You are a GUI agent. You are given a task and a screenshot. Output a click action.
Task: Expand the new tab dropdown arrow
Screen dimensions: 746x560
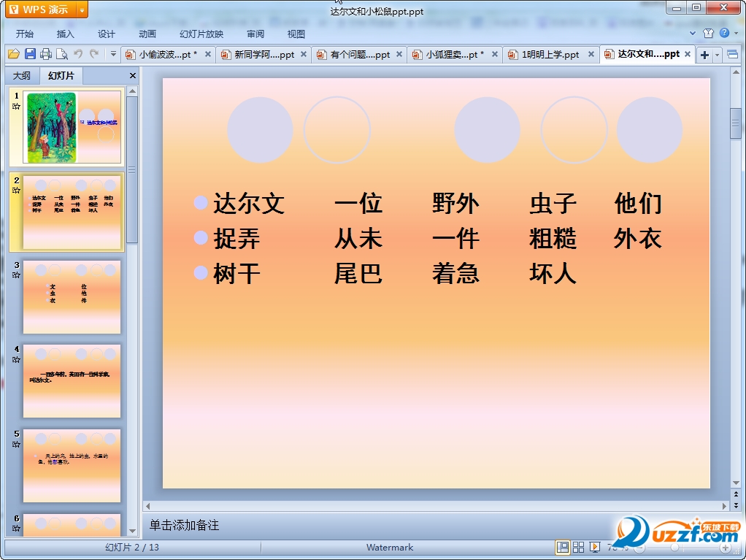click(x=717, y=55)
